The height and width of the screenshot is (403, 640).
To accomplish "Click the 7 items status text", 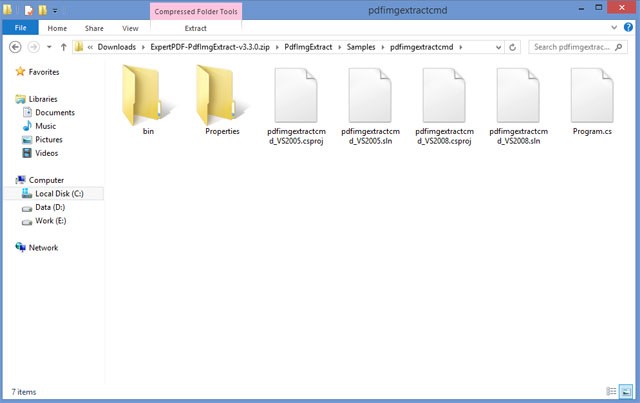I will pos(24,392).
